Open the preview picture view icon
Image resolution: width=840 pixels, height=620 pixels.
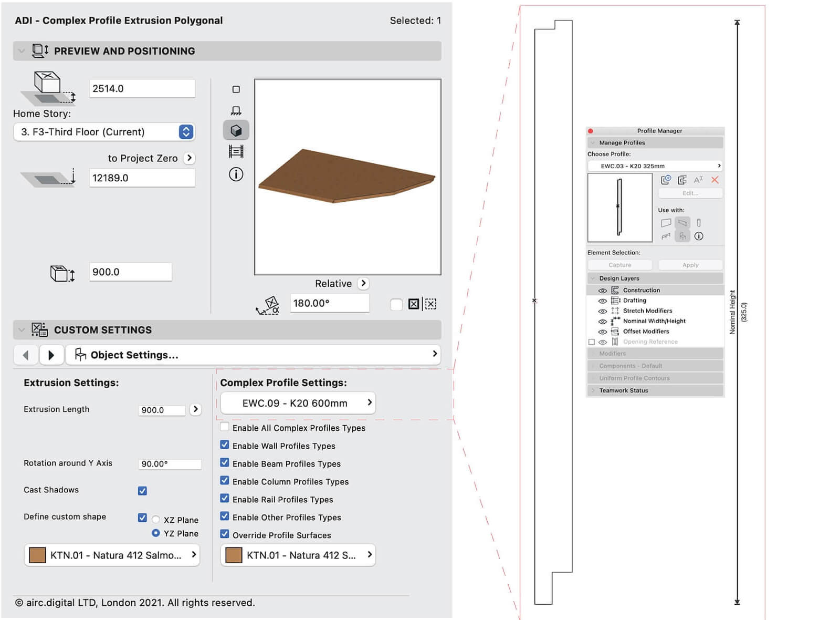[x=236, y=152]
